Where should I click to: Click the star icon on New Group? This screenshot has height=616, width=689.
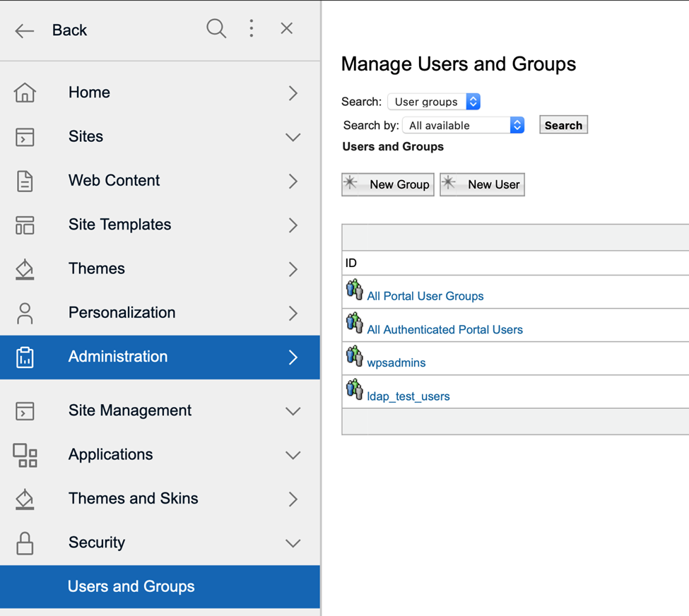351,182
